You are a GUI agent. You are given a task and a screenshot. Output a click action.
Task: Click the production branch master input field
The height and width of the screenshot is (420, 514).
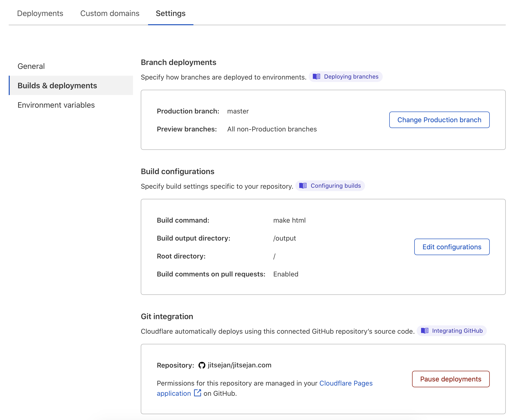[x=237, y=111]
